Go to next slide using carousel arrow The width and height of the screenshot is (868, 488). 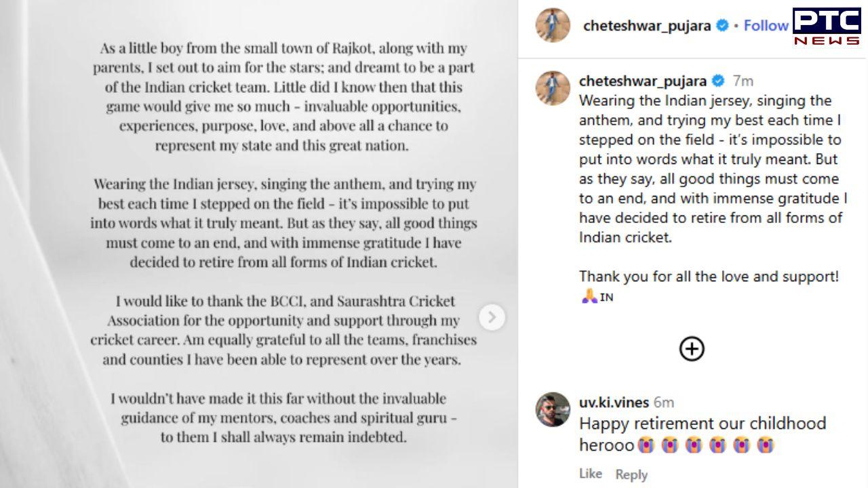point(492,317)
